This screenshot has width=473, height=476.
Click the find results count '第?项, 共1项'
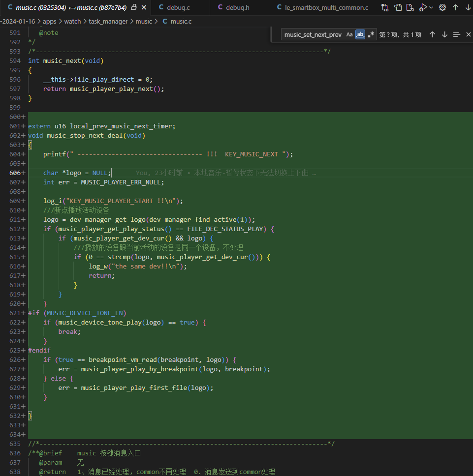pos(400,34)
